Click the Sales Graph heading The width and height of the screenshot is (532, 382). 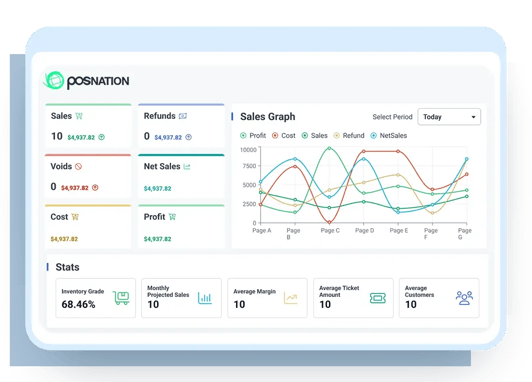pos(268,117)
